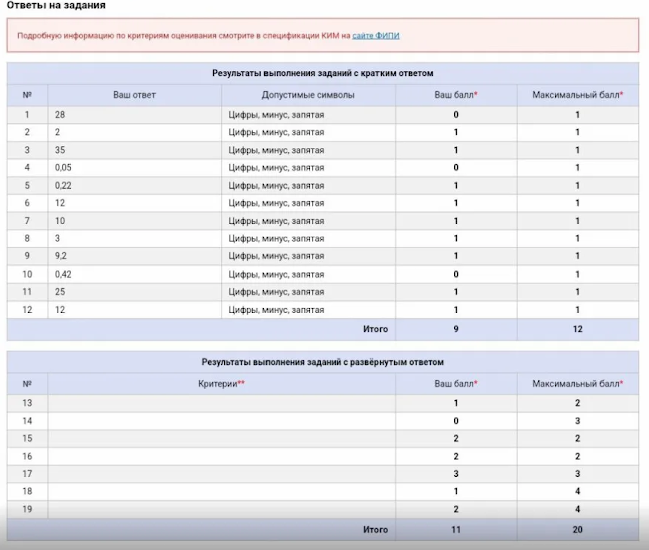Click the 'Ваш ответ' column header
Image resolution: width=649 pixels, height=550 pixels.
pos(135,95)
